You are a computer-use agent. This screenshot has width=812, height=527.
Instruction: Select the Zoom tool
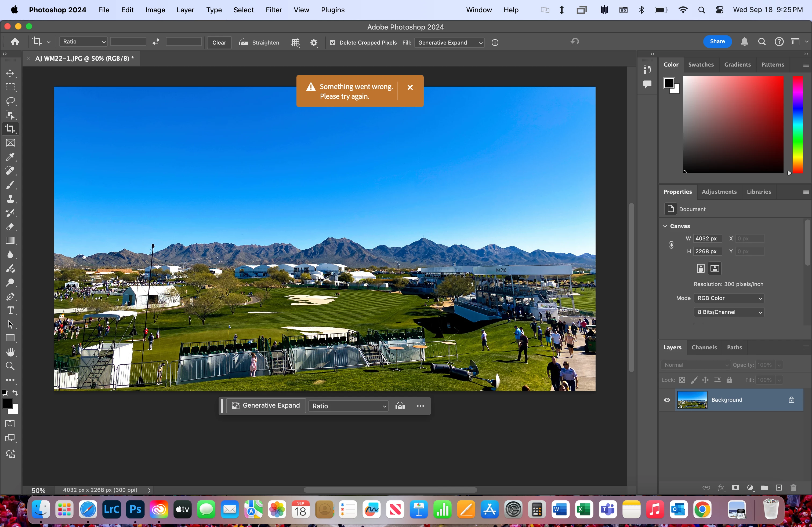pyautogui.click(x=10, y=366)
